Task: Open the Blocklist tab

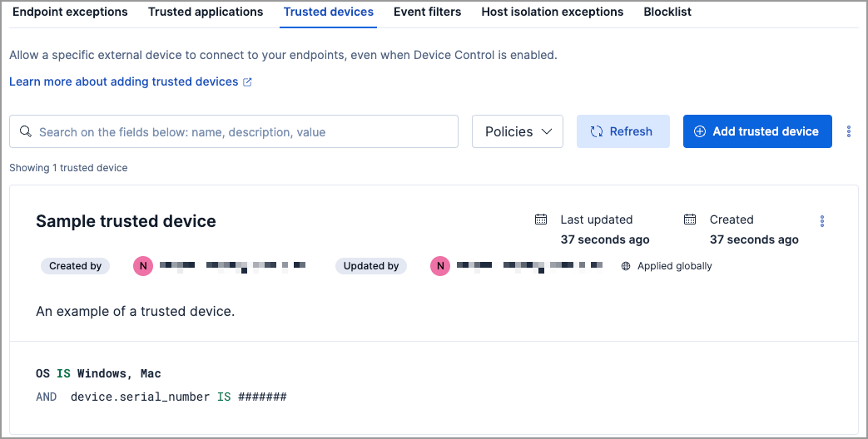Action: click(667, 12)
